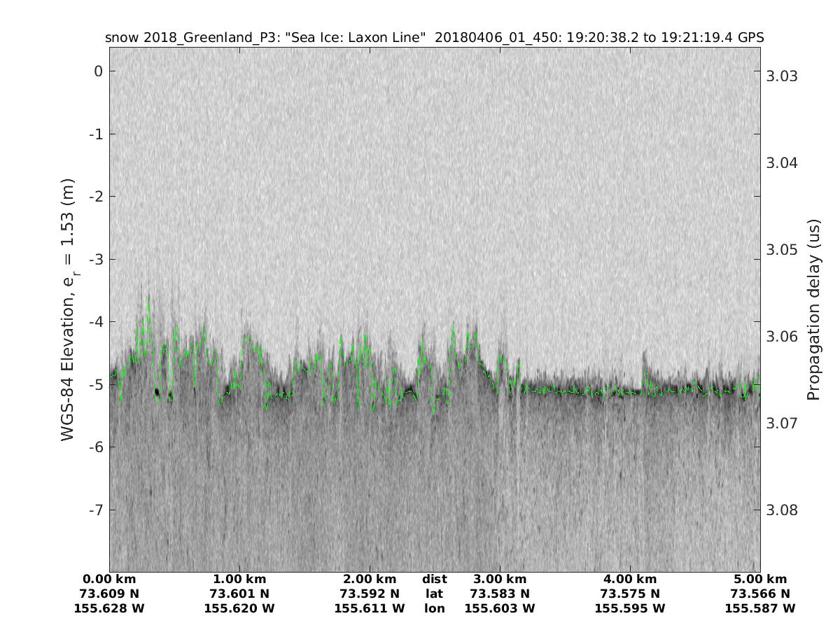This screenshot has height=630, width=840.
Task: Click the 155.628 W longitude label
Action: [109, 609]
